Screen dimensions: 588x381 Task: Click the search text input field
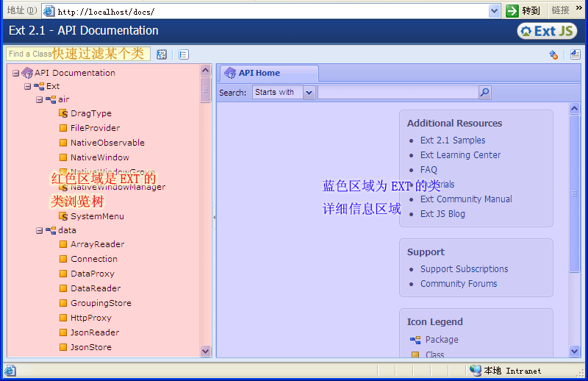point(398,93)
